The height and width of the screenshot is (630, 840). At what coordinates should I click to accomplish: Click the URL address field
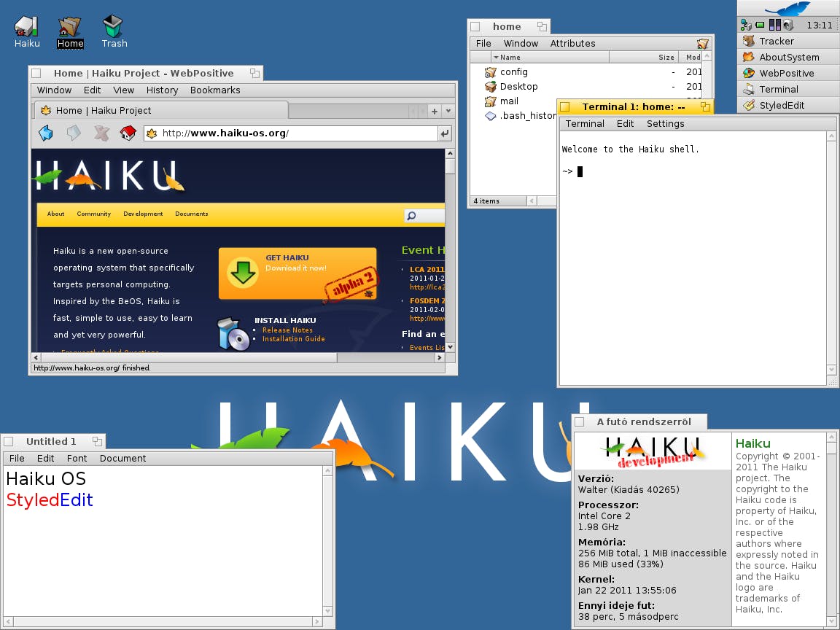[x=291, y=133]
